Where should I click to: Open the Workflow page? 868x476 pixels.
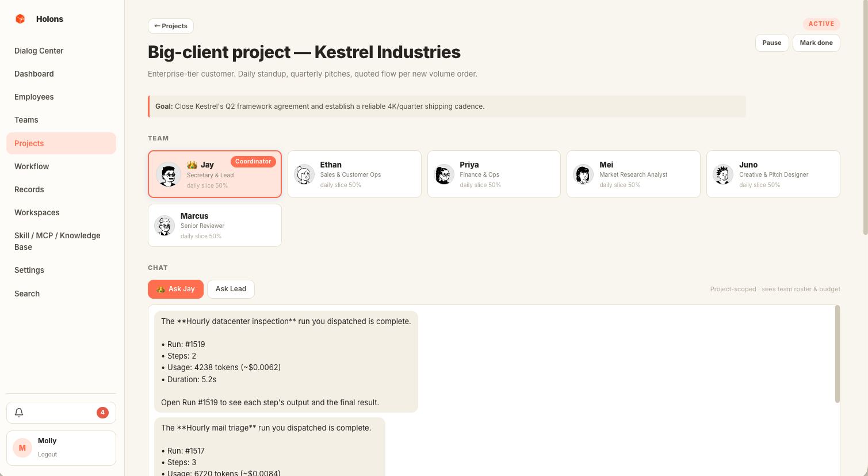(x=32, y=166)
